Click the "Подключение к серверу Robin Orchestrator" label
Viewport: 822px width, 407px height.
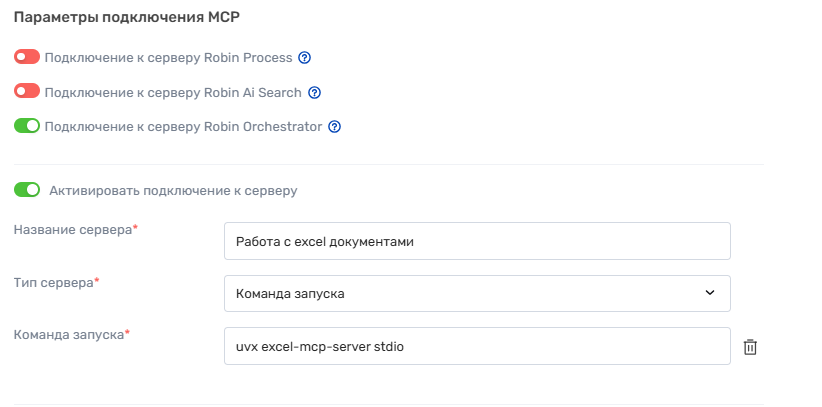(x=183, y=127)
